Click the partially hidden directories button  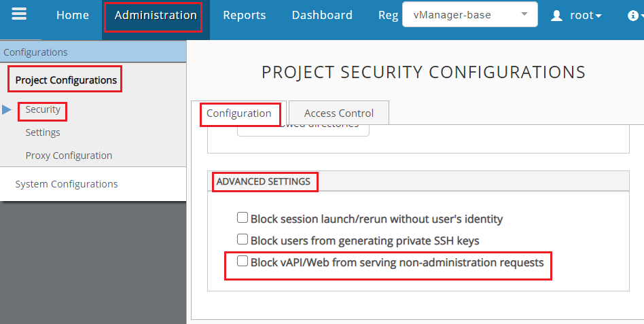coord(303,129)
